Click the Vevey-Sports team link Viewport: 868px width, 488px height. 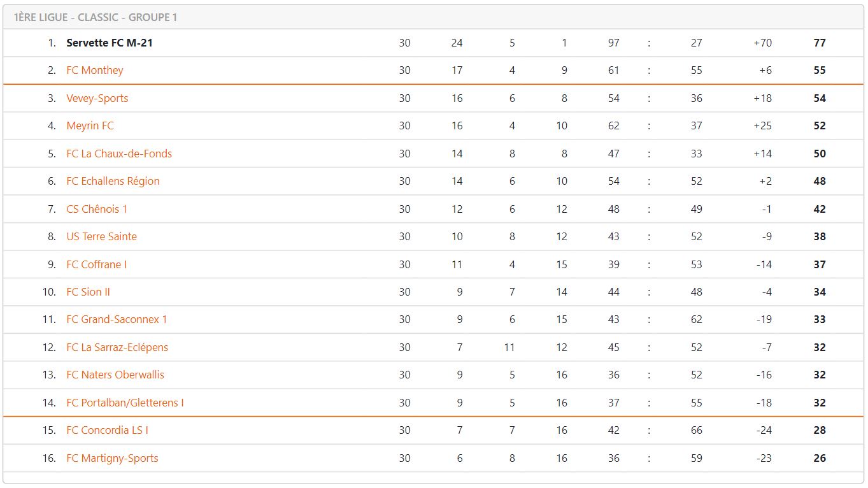[97, 98]
